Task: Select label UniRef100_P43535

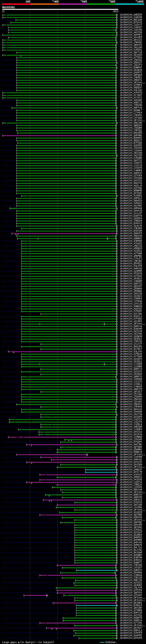Action: coord(131,480)
